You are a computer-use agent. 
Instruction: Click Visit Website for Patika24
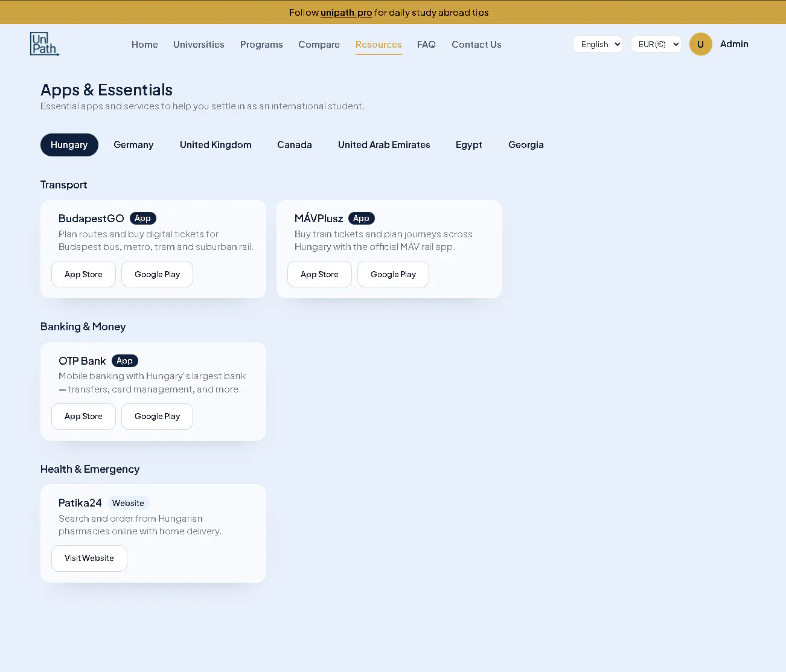89,558
